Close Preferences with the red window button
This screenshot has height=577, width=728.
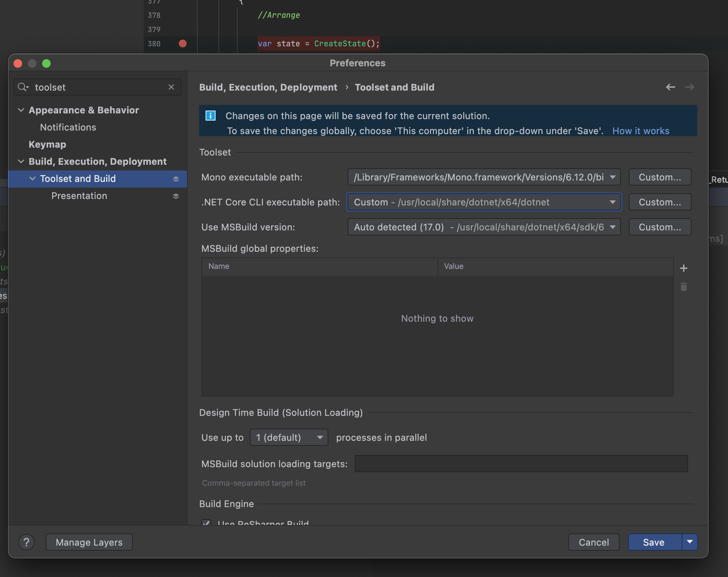(x=18, y=63)
